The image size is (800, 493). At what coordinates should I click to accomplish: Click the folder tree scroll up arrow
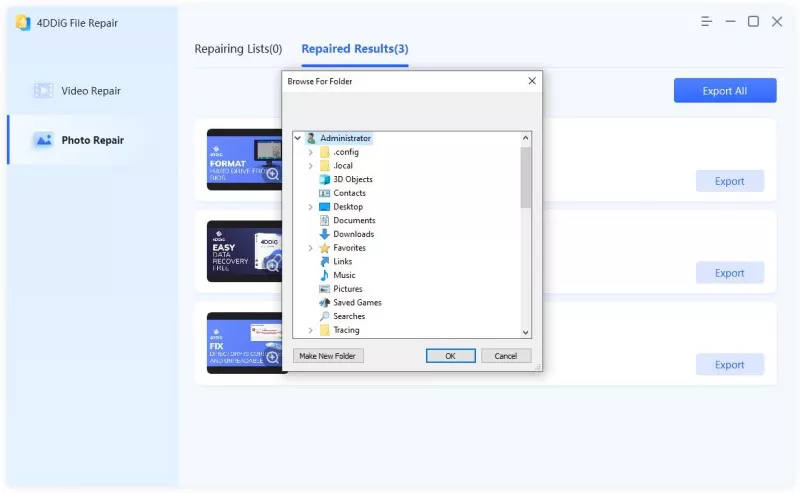point(526,137)
